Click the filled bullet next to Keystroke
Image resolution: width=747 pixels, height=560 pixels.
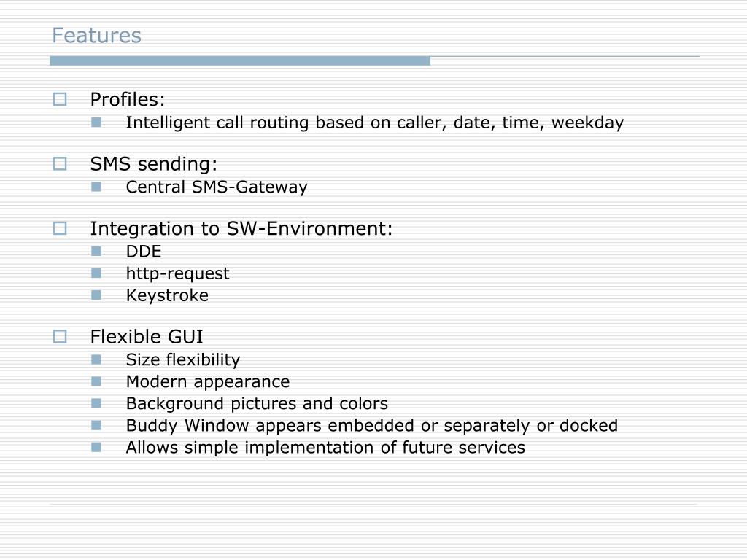pyautogui.click(x=96, y=295)
